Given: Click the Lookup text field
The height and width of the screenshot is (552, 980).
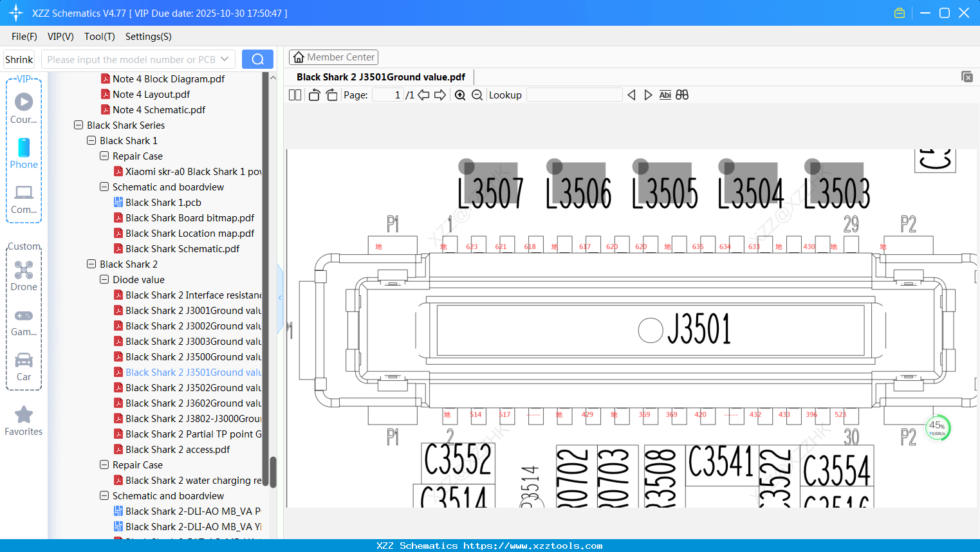Looking at the screenshot, I should (x=574, y=95).
